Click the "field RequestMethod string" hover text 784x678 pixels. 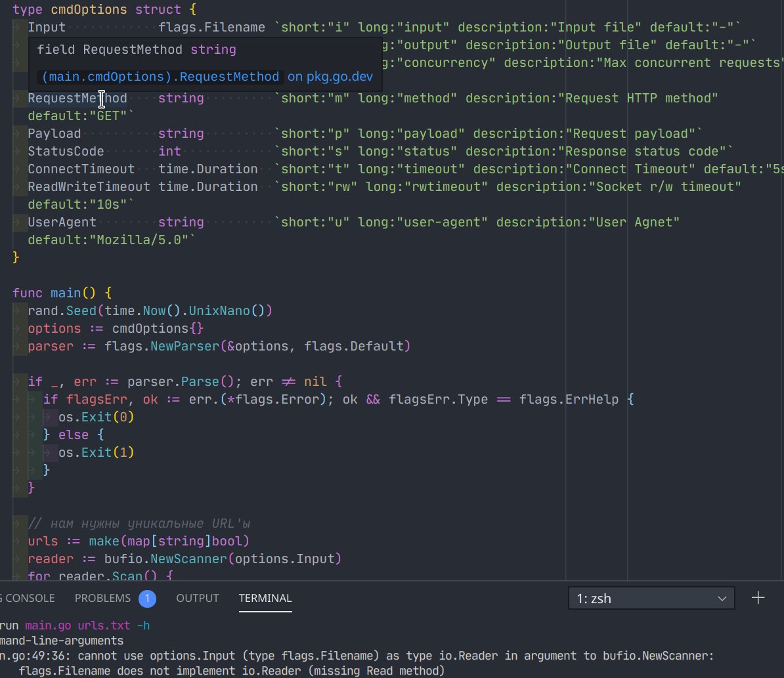pos(137,49)
